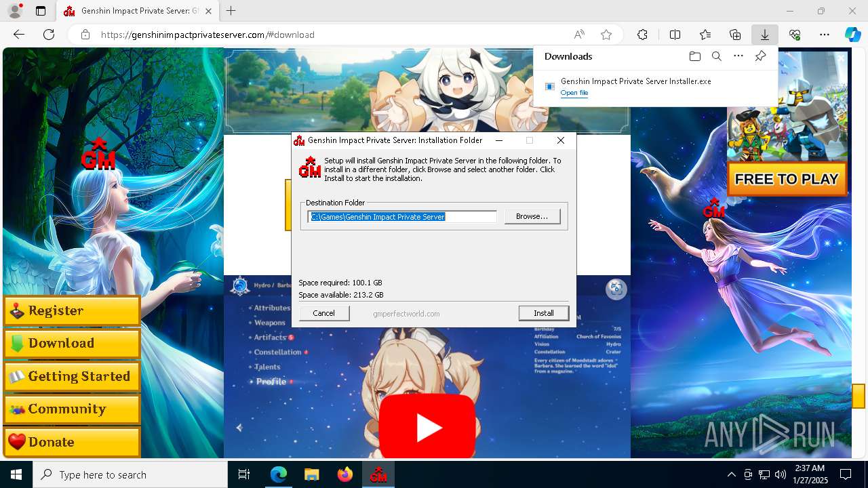Open Task View on taskbar

point(244,474)
